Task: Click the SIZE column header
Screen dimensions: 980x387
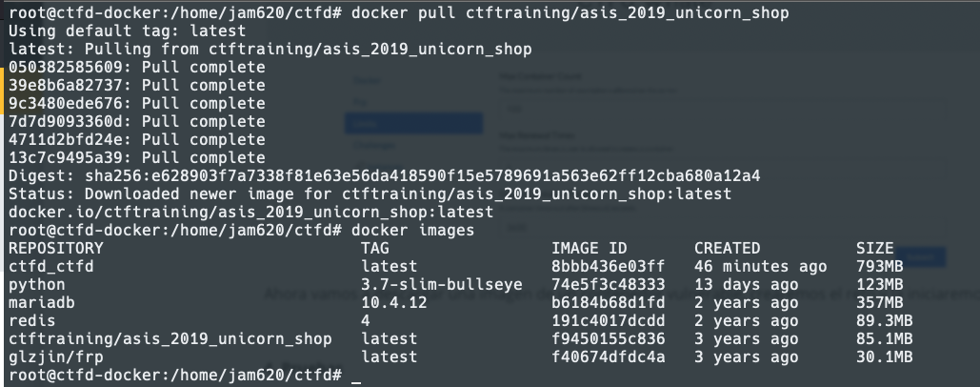Action: click(874, 249)
